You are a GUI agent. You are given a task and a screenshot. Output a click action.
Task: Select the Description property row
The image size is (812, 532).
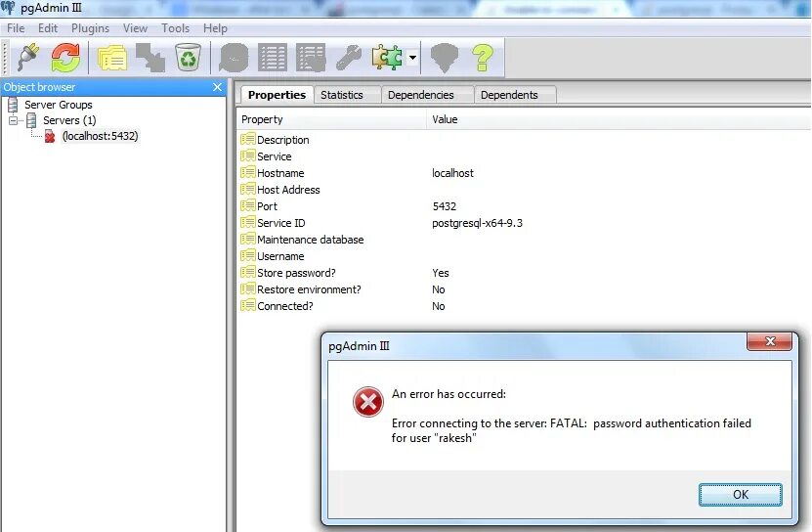point(524,140)
